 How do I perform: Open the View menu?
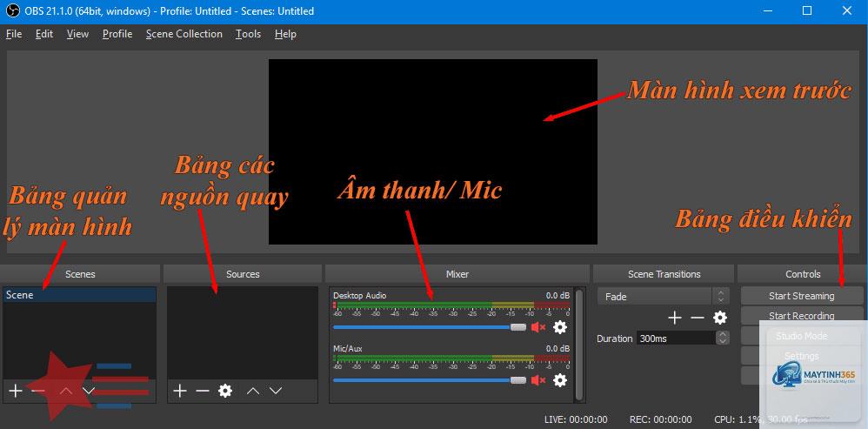click(77, 34)
